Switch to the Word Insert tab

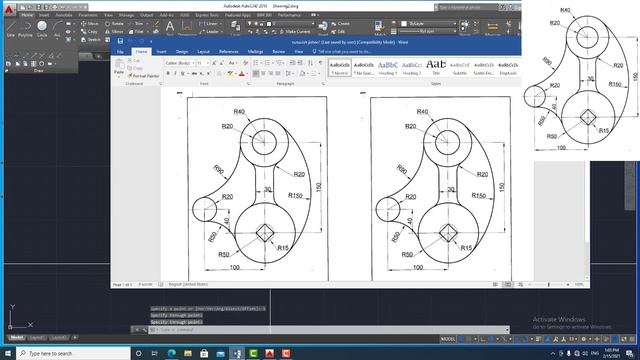(161, 52)
